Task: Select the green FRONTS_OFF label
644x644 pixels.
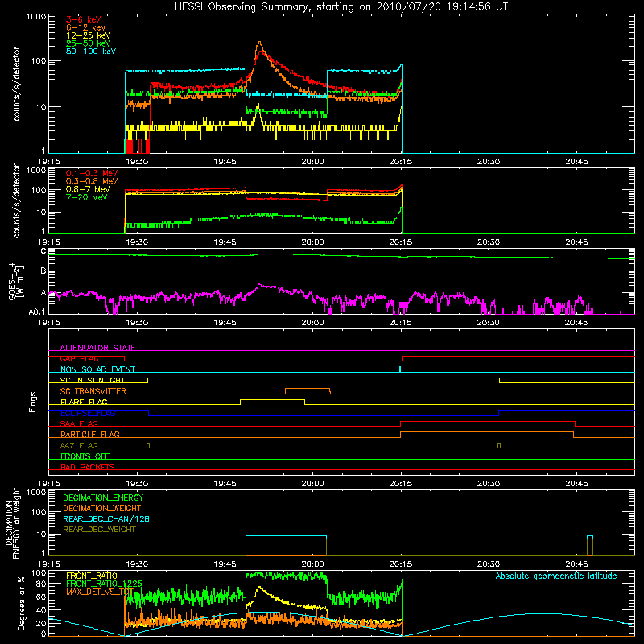Action: (85, 456)
